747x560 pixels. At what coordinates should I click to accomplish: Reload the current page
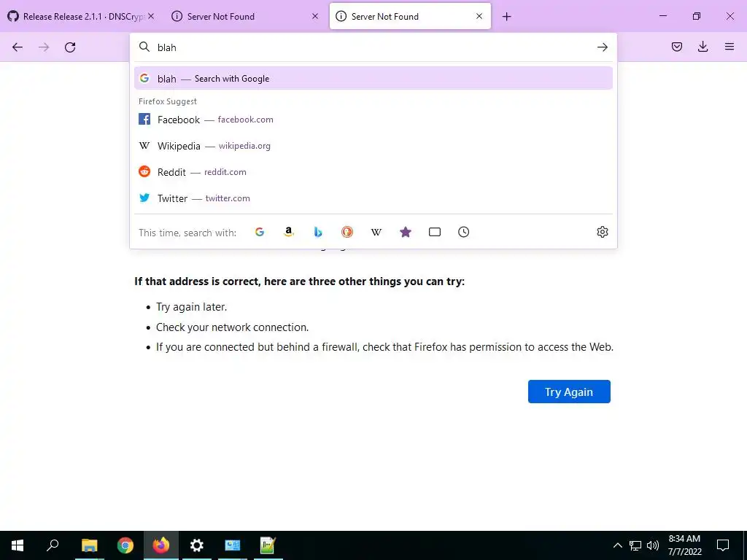tap(70, 47)
